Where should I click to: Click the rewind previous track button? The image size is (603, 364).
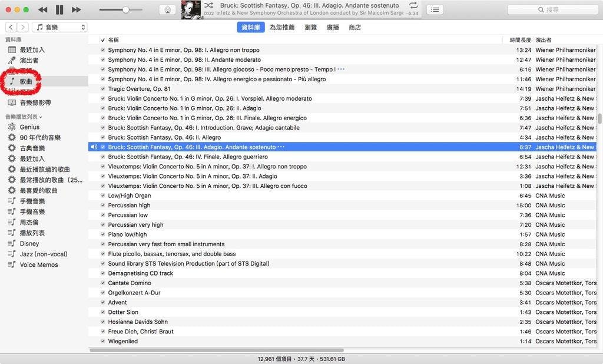(42, 10)
